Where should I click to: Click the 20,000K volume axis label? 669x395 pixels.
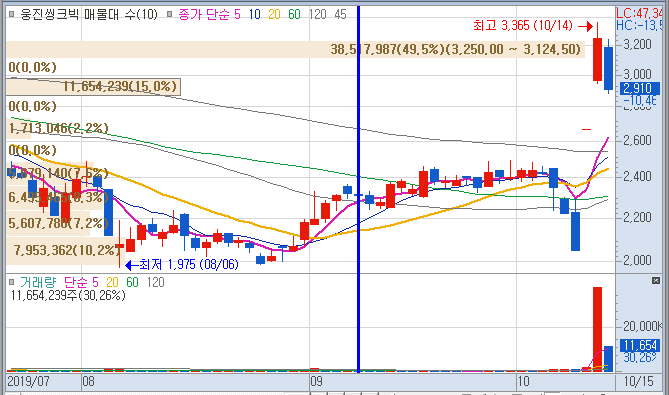[643, 327]
